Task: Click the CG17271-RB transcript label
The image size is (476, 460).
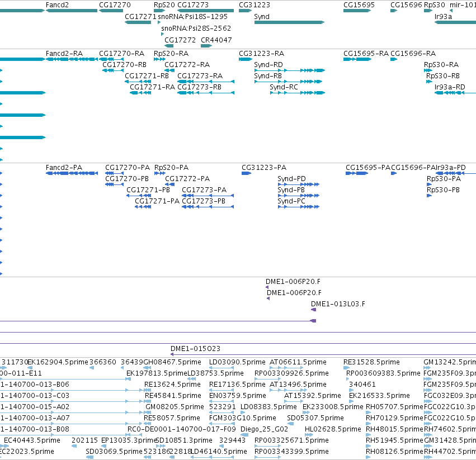Action: tap(147, 76)
